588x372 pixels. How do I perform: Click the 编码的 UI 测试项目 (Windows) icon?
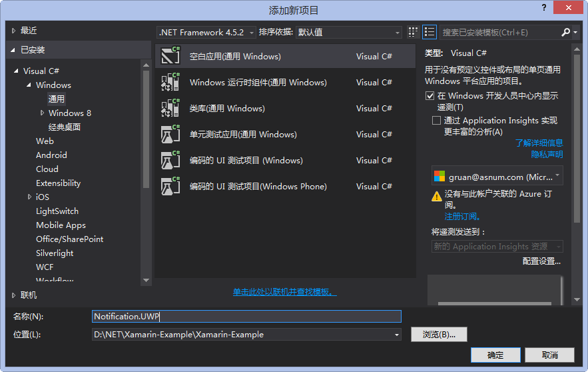(170, 160)
